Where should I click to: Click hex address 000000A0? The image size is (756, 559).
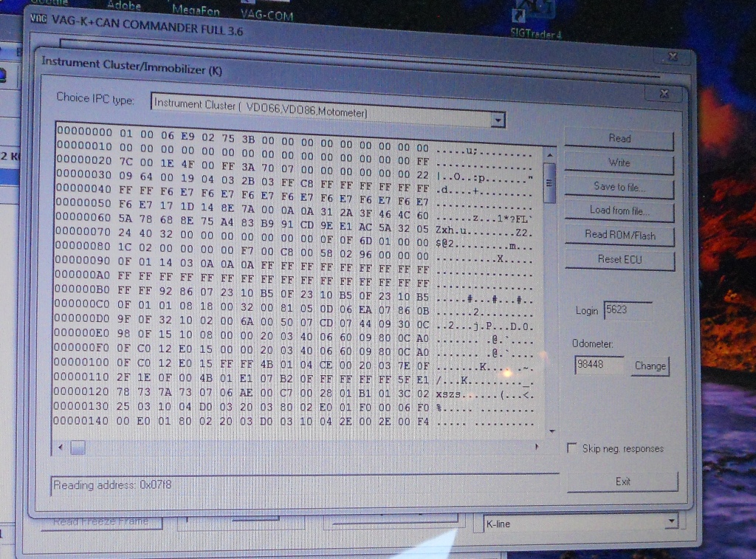pyautogui.click(x=83, y=275)
